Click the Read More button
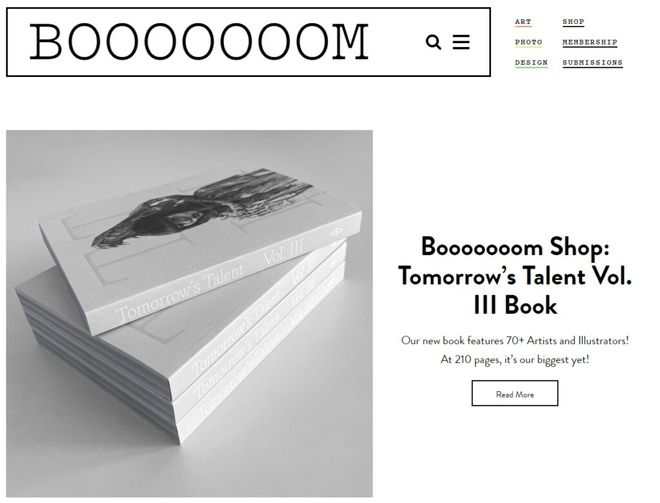660x503 pixels. pos(515,393)
